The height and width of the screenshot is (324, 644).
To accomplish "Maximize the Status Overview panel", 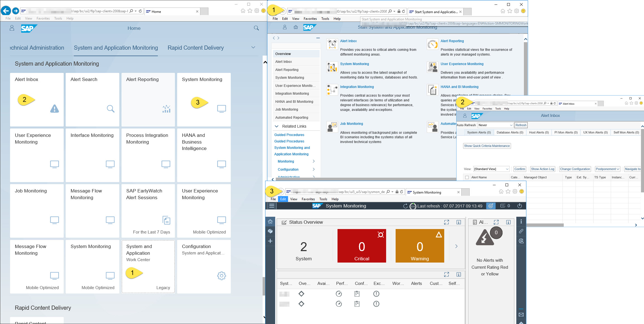I will 446,222.
